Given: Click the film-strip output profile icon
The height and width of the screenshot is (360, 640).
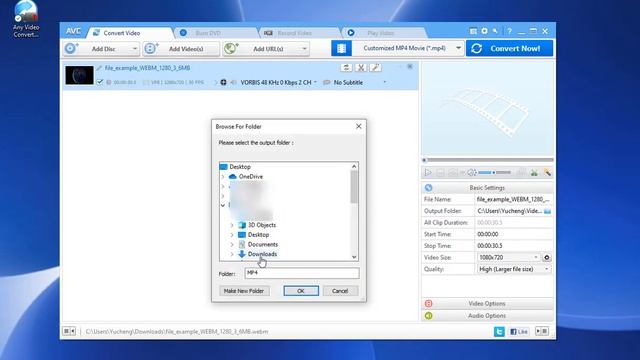Looking at the screenshot, I should click(341, 48).
